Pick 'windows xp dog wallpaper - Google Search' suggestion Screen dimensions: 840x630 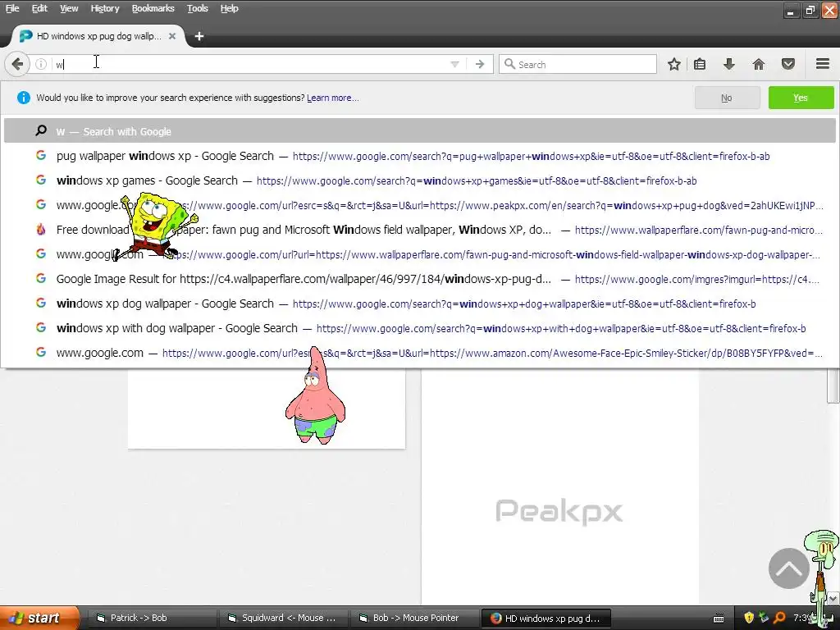pos(419,304)
